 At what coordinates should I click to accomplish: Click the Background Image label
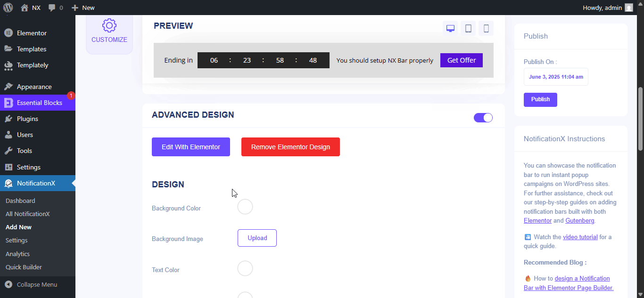click(177, 239)
